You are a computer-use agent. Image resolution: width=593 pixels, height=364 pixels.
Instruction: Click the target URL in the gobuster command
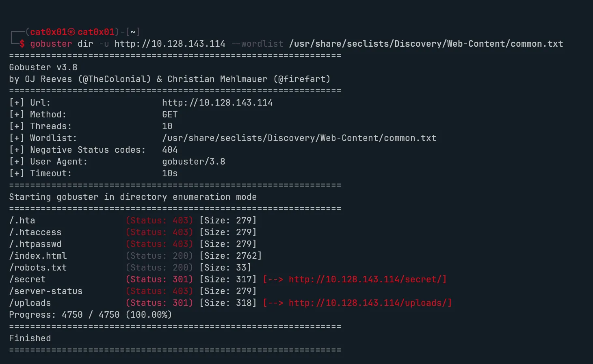[169, 44]
